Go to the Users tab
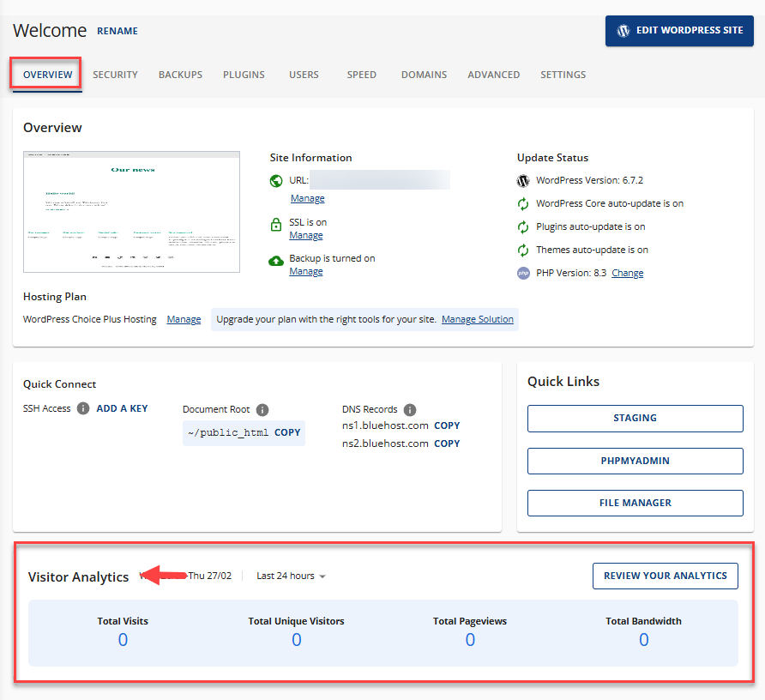765x700 pixels. (x=304, y=75)
